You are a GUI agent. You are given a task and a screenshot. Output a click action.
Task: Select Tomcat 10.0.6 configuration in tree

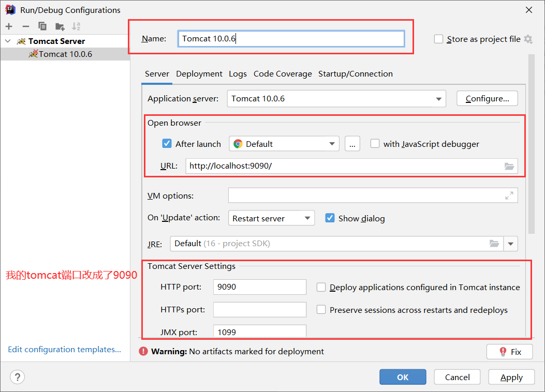click(x=65, y=54)
